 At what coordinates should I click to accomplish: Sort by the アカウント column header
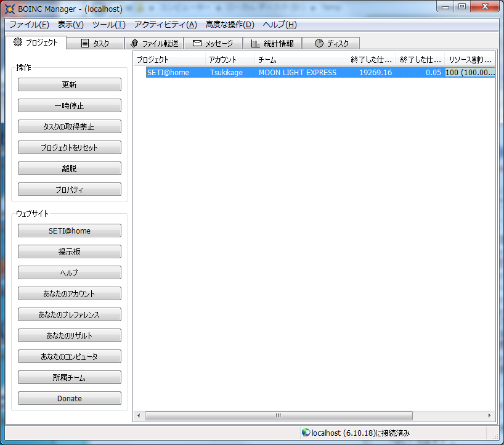point(230,60)
